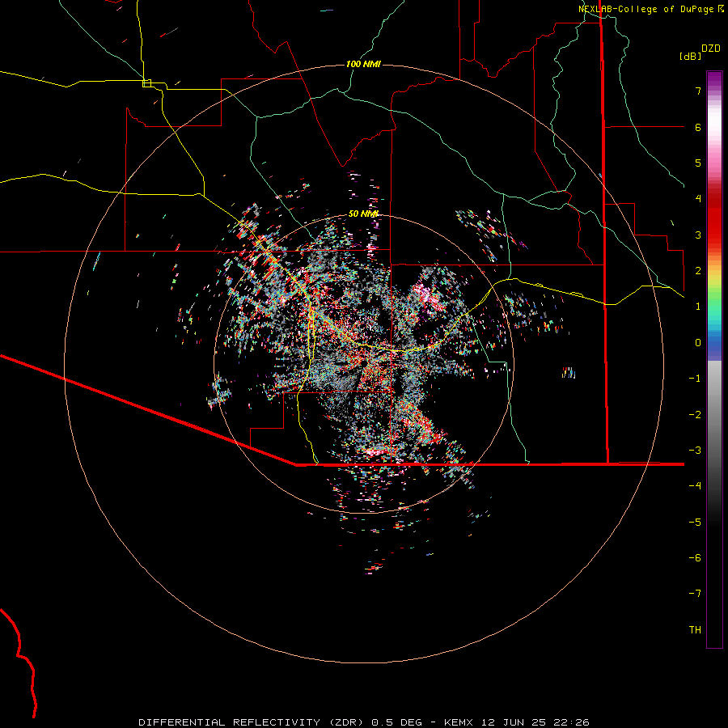Click the 2 value on the color scale

(698, 271)
